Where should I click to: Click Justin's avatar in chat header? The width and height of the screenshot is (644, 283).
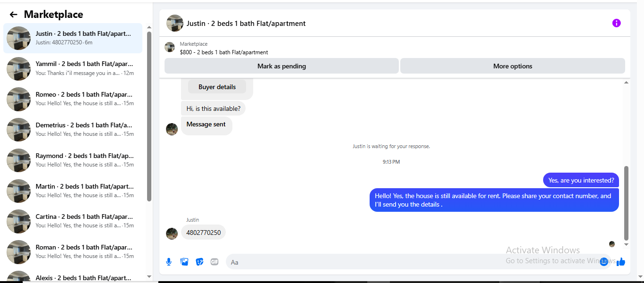pos(175,23)
